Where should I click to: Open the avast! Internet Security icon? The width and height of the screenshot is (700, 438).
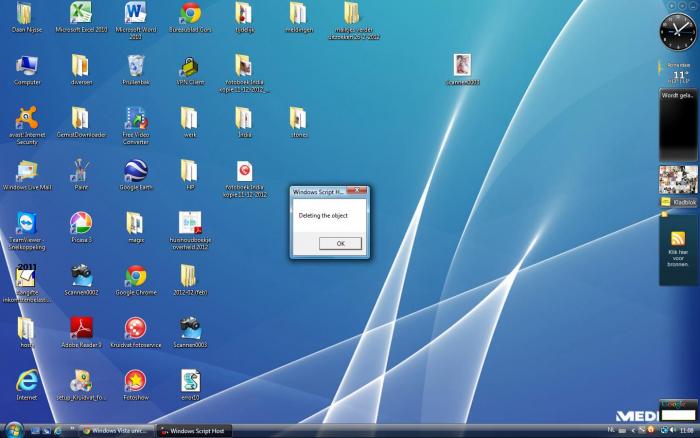click(x=27, y=118)
